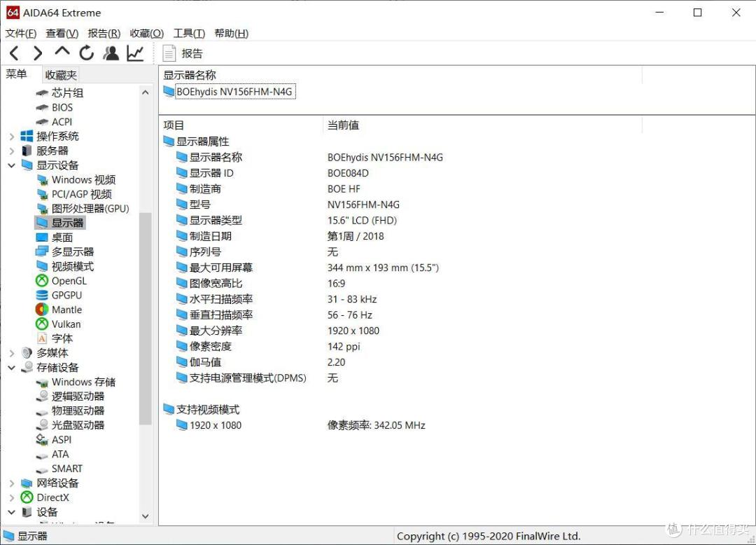
Task: Open the 收藏(O) menu
Action: [146, 34]
